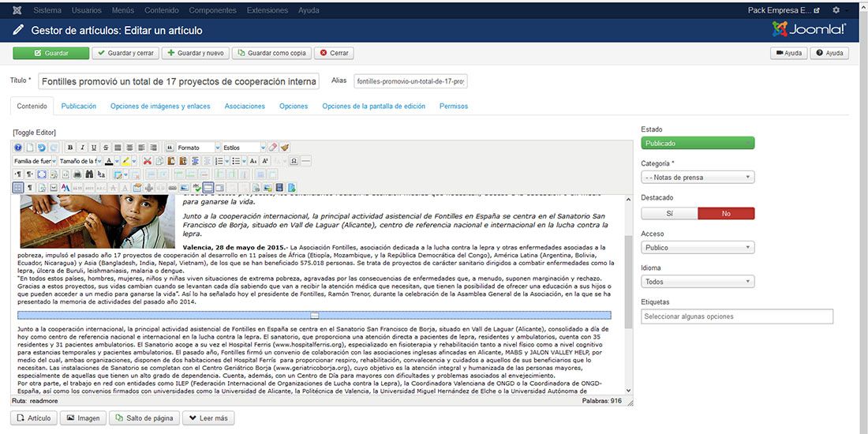Toggle strikethrough formatting
Viewport: 868px width, 434px height.
[106, 148]
